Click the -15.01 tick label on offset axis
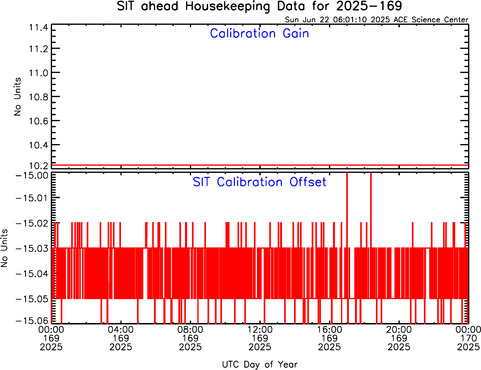This screenshot has height=370, width=481. click(33, 198)
